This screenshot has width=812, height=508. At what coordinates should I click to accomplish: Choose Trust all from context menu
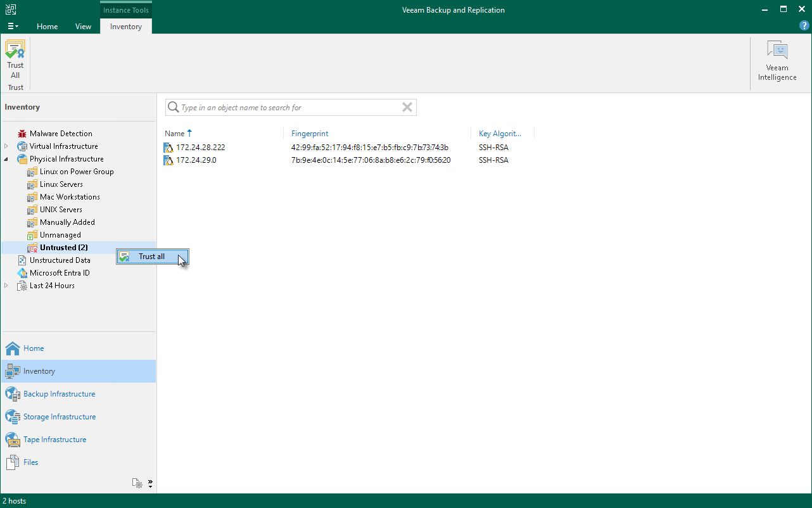[x=152, y=257]
